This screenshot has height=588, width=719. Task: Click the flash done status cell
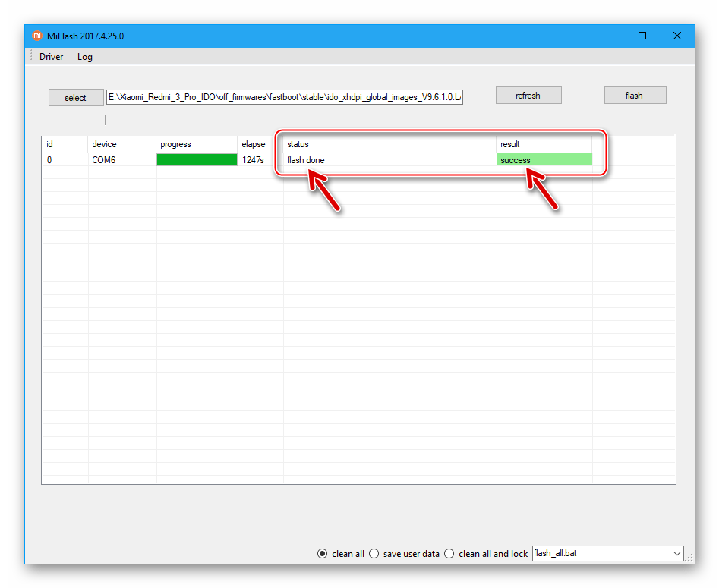389,160
